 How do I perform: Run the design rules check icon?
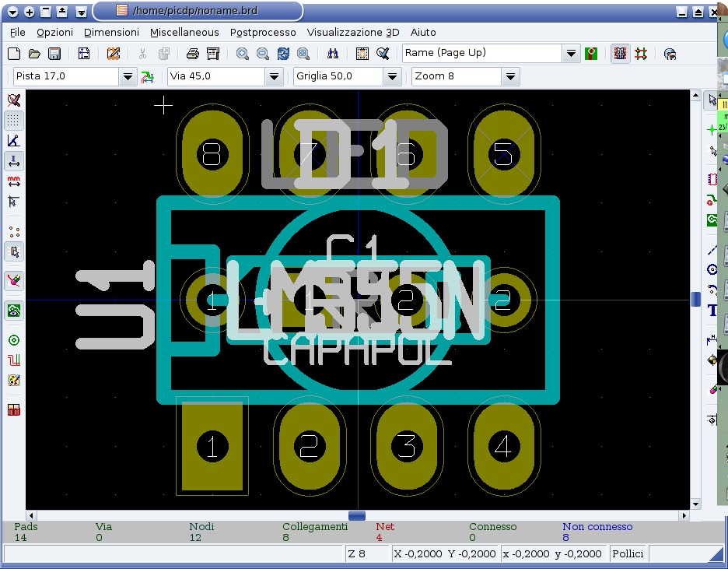(x=383, y=54)
